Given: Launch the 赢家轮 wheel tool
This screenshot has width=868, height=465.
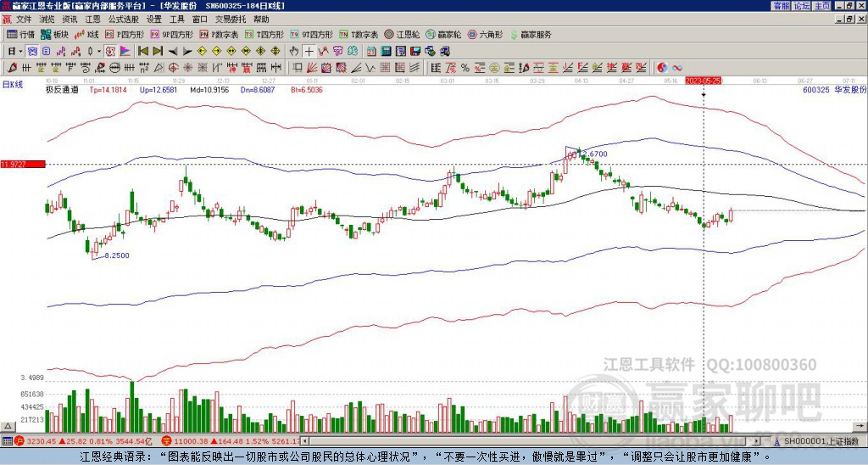Looking at the screenshot, I should point(443,34).
